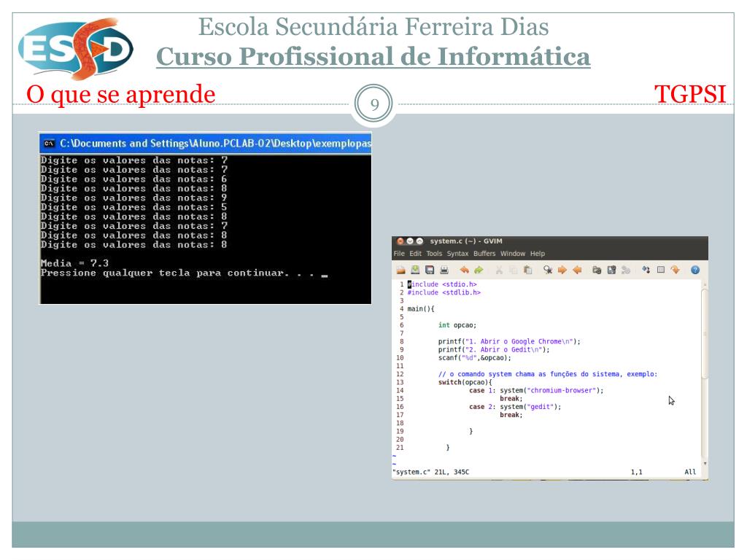This screenshot has width=747, height=560.
Task: Click the GVIM title 'system.c (~) - GVIM'
Action: [x=466, y=241]
